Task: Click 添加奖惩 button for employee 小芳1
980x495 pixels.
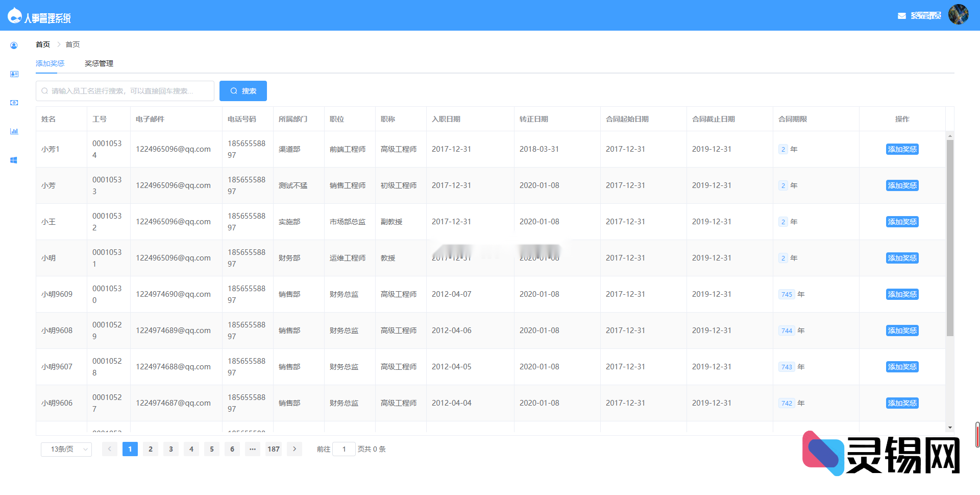Action: (x=902, y=149)
